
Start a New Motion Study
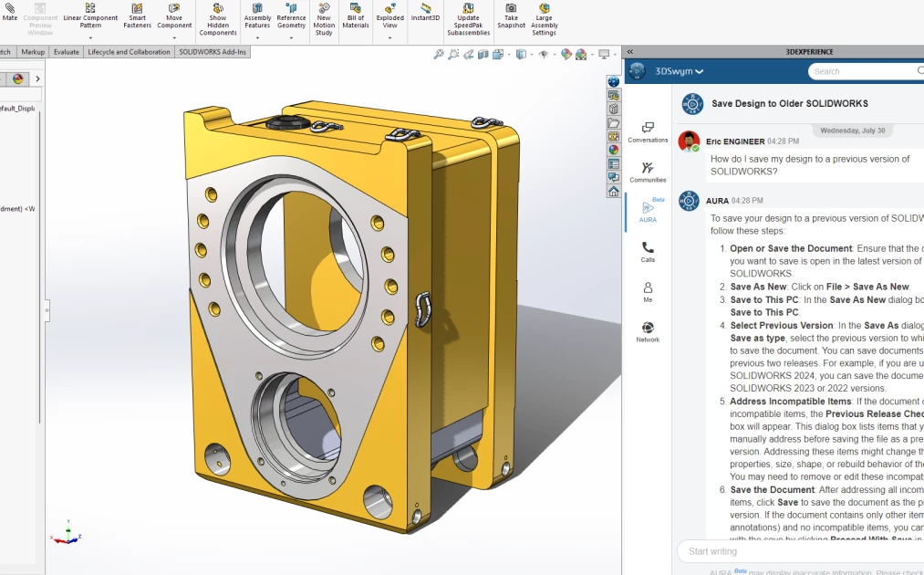(324, 18)
